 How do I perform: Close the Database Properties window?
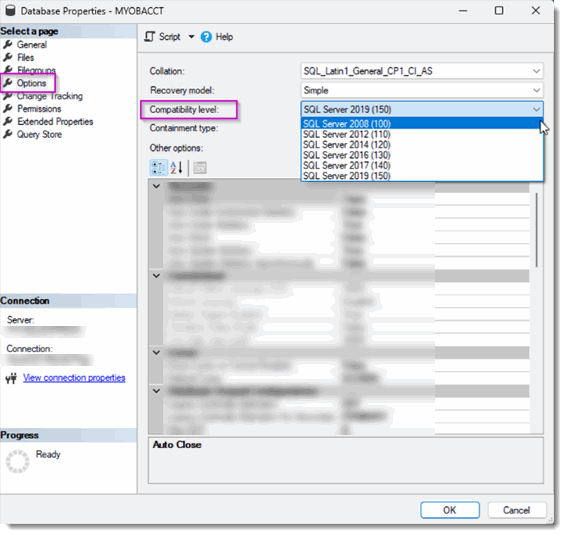pyautogui.click(x=536, y=11)
